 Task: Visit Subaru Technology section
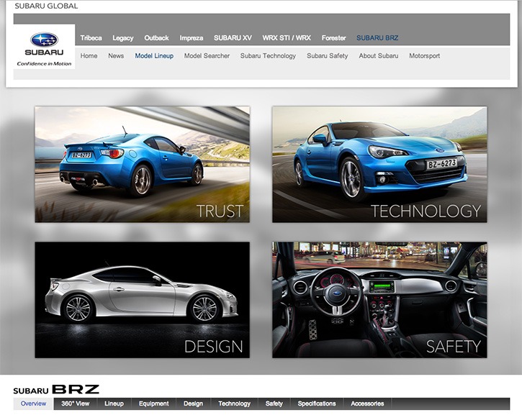click(x=268, y=56)
